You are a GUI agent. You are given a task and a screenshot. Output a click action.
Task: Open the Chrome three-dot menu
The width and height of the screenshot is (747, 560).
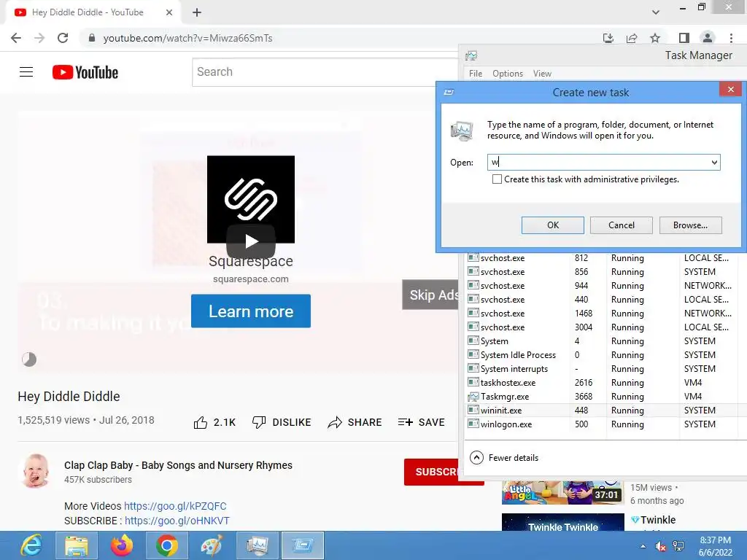point(731,38)
